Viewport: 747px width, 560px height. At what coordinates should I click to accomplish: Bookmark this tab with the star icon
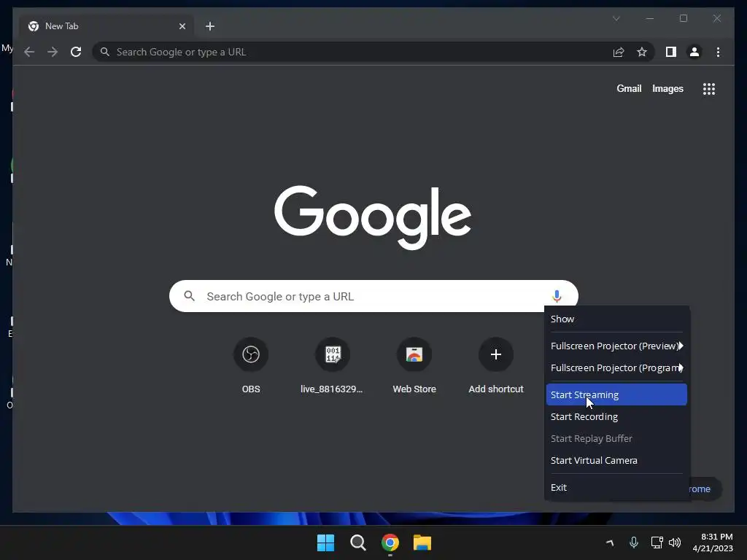click(x=642, y=52)
